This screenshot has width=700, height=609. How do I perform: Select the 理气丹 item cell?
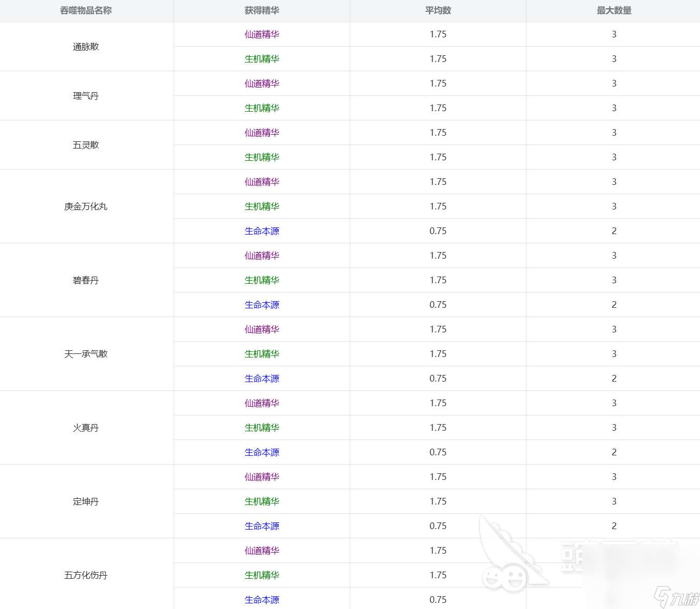(86, 96)
